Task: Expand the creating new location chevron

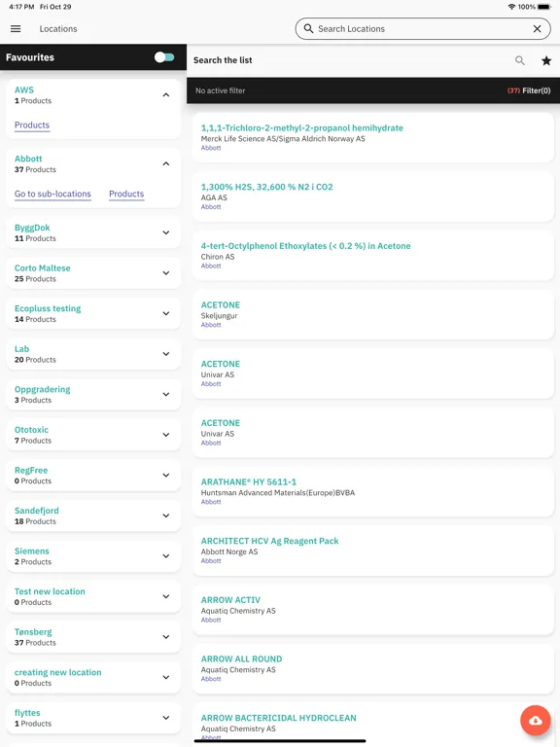Action: click(x=165, y=677)
